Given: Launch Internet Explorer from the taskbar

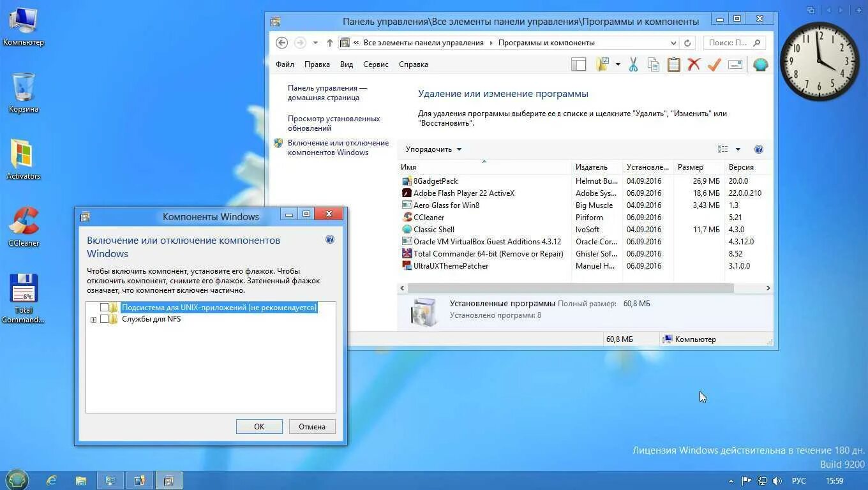Looking at the screenshot, I should pos(52,480).
